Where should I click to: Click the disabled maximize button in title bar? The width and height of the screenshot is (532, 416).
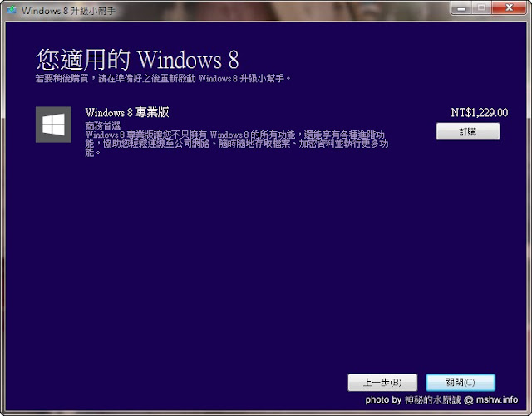tap(481, 7)
